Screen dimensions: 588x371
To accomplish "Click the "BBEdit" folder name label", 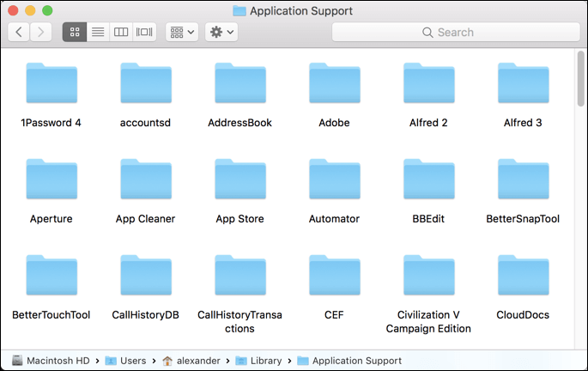I will point(428,219).
